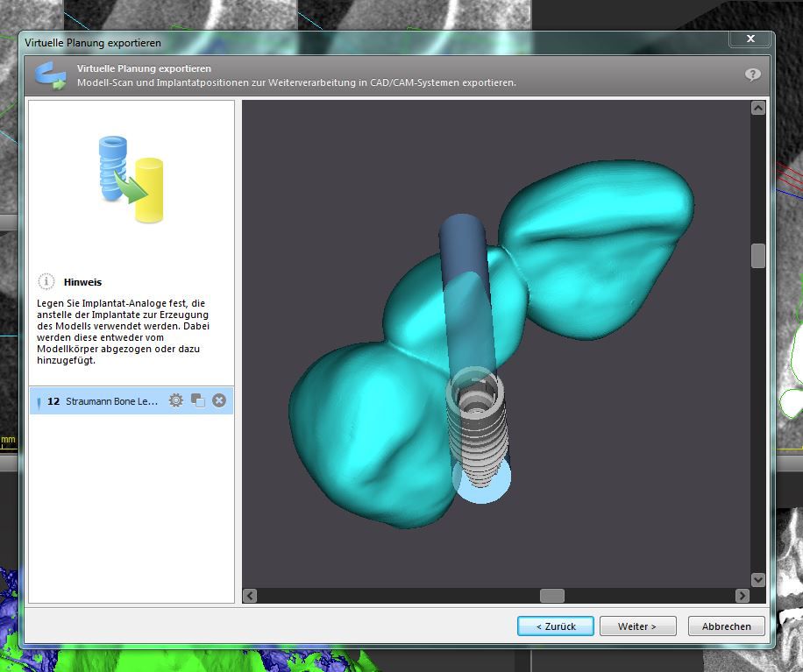
Task: Click the 3D view scroll left arrow
Action: coord(250,596)
